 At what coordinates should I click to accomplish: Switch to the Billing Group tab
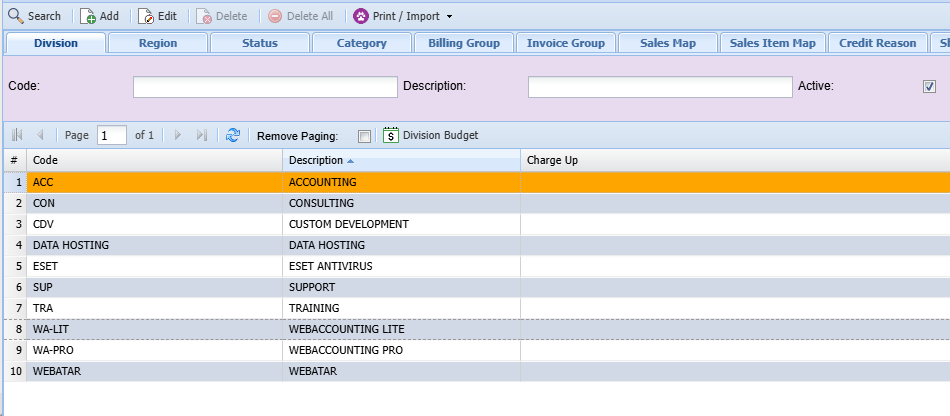[465, 43]
